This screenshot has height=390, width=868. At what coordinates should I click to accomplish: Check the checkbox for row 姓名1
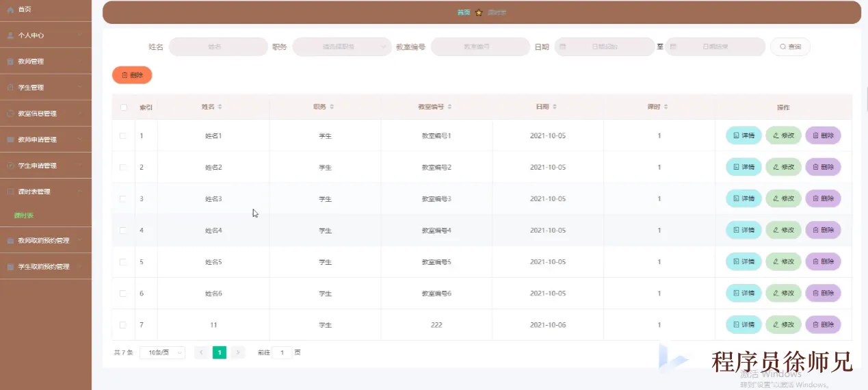(x=123, y=135)
